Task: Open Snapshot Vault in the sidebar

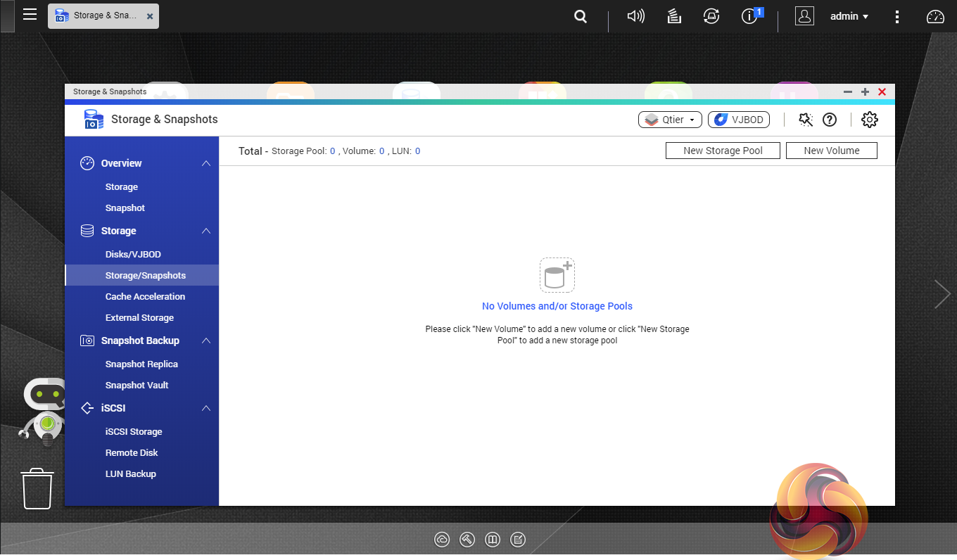Action: click(137, 386)
